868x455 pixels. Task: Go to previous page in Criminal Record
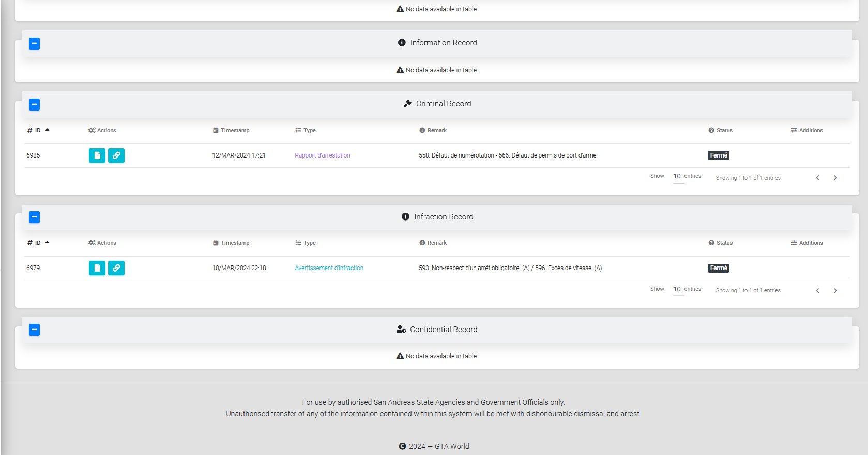point(818,178)
